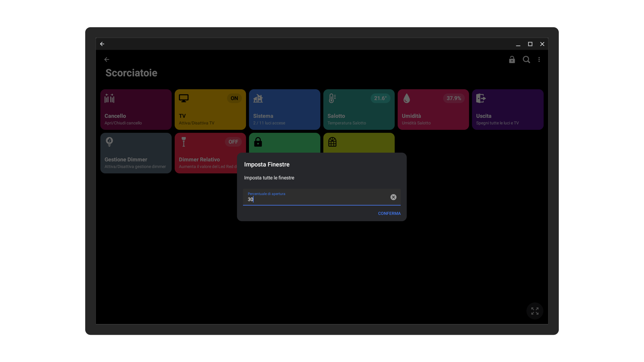Image resolution: width=644 pixels, height=362 pixels.
Task: Click the fullscreen expand button
Action: point(535,311)
